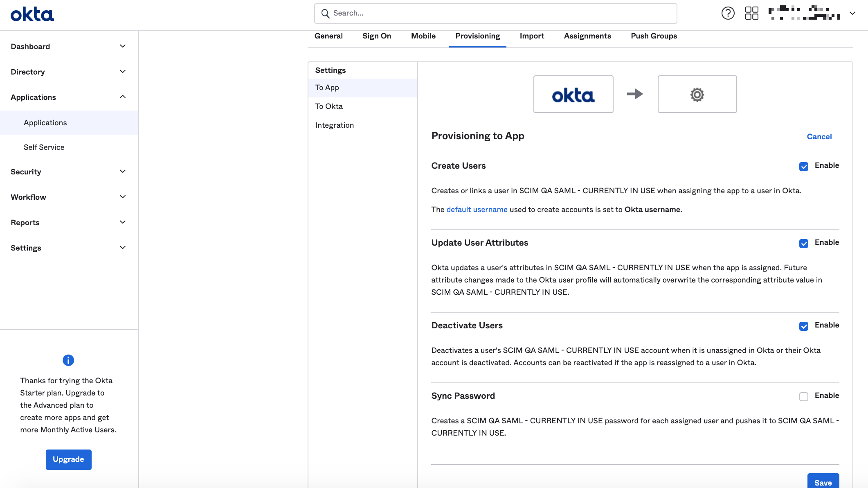Select the Provisioning tab

(477, 36)
